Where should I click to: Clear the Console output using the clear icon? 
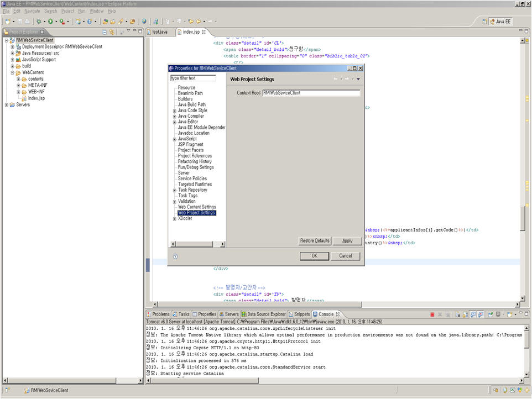coord(457,314)
